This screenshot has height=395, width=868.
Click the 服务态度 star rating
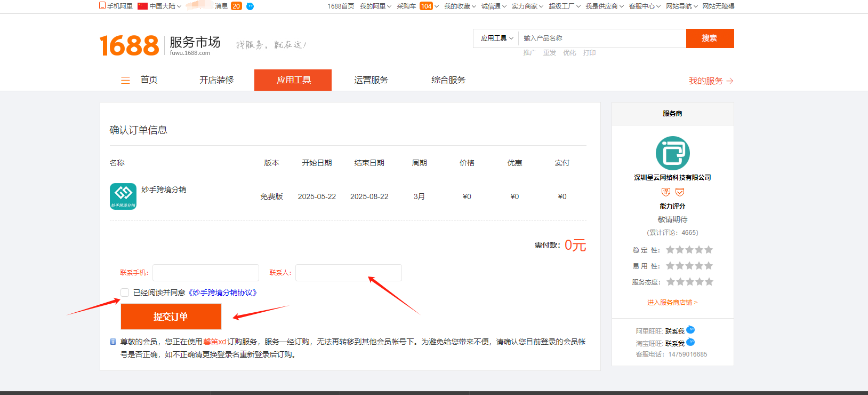pos(689,282)
